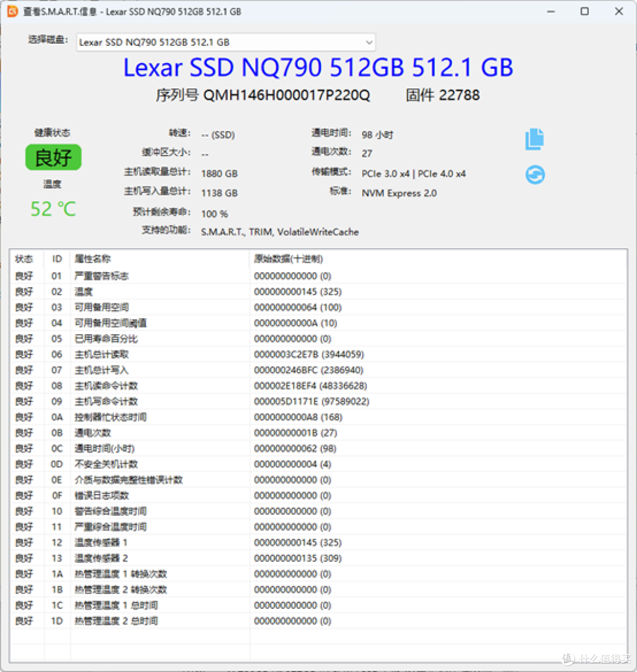The width and height of the screenshot is (637, 672).
Task: Click the copy S.M.A.R.T. info icon
Action: click(x=534, y=139)
